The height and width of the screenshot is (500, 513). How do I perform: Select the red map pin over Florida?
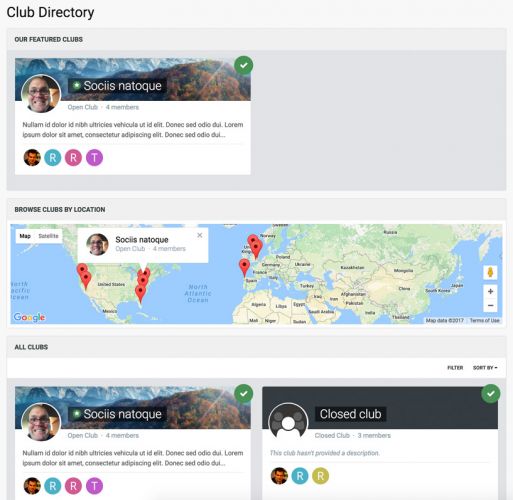click(140, 294)
